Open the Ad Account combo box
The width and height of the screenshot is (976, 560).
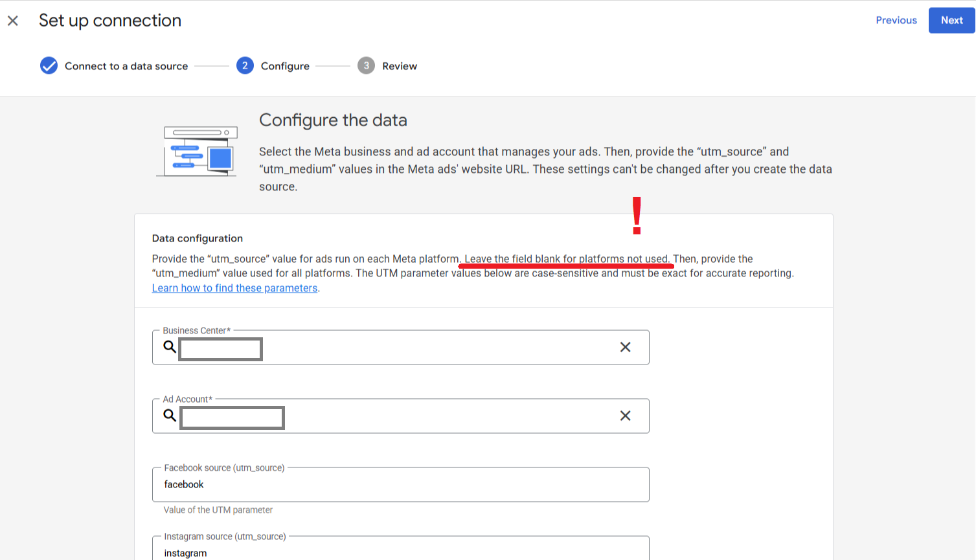(402, 417)
